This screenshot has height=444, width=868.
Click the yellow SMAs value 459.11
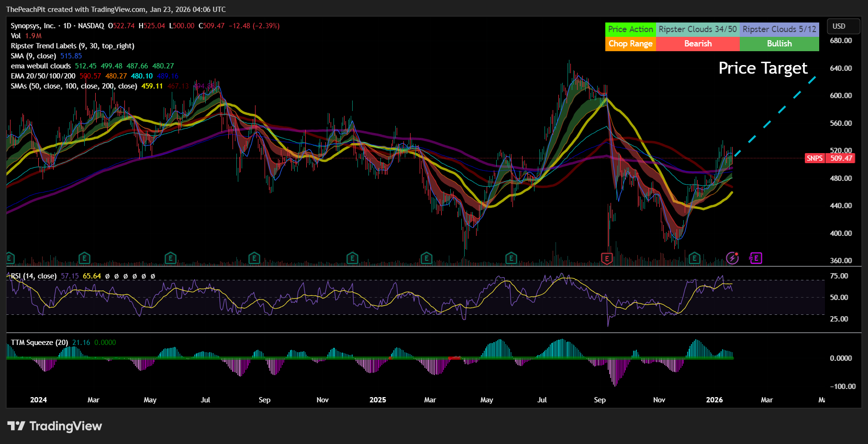pos(152,86)
